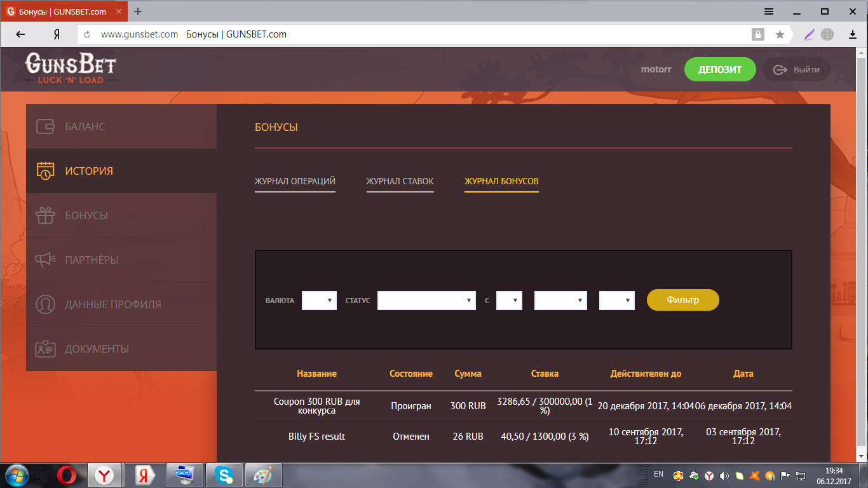Click the volume speaker tray icon
The width and height of the screenshot is (868, 488).
tap(724, 475)
